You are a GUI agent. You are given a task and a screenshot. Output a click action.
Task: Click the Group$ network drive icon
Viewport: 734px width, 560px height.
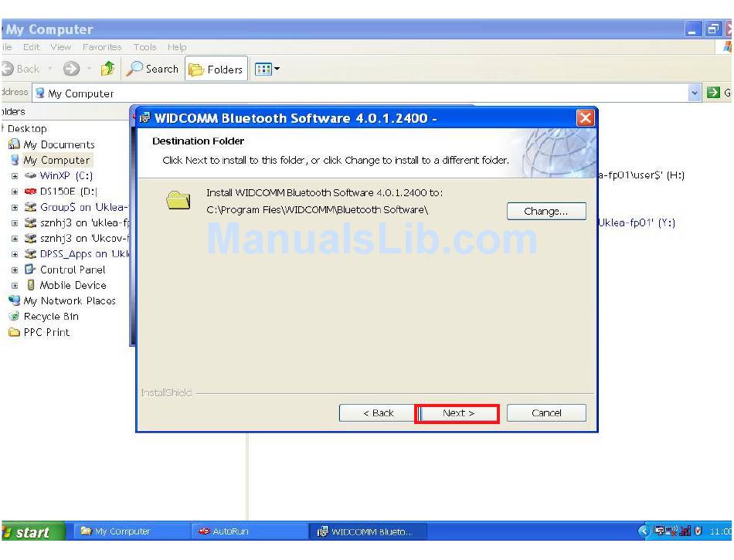click(30, 207)
